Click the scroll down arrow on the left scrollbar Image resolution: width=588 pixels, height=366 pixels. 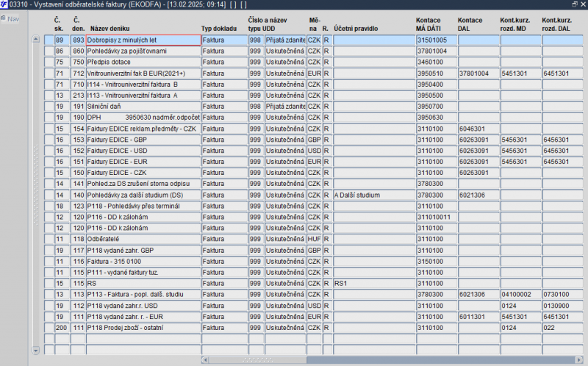(35, 351)
